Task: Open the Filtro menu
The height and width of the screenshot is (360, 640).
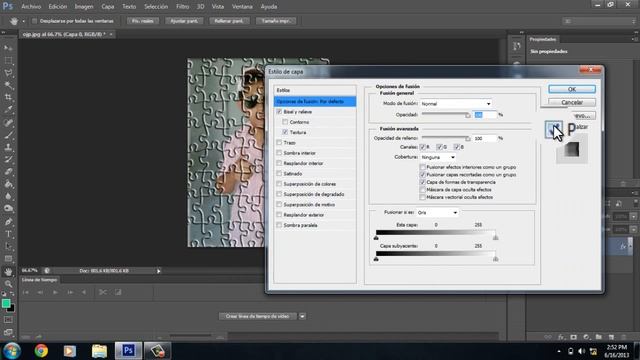Action: (182, 7)
